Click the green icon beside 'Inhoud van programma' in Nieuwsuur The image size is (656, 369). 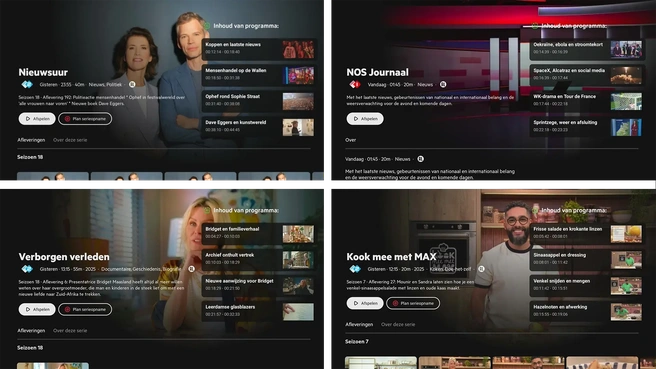pyautogui.click(x=207, y=26)
